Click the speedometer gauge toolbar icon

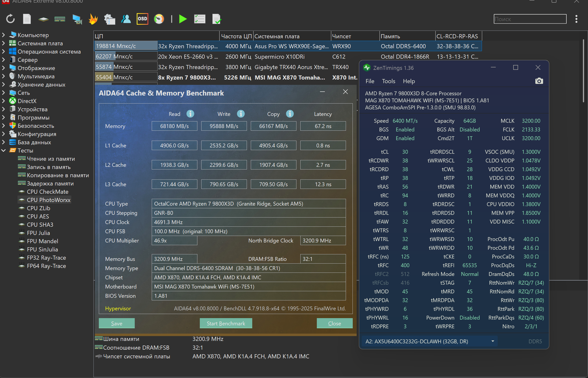159,19
